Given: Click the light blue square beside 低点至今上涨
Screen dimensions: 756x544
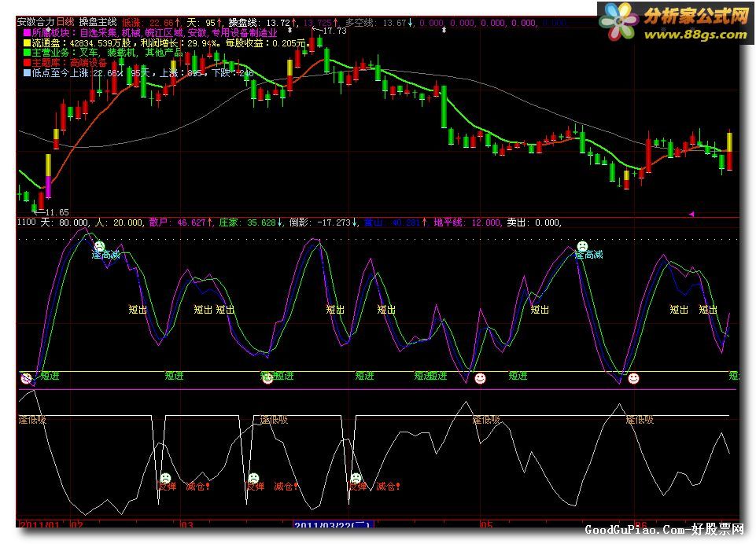Looking at the screenshot, I should click(27, 73).
